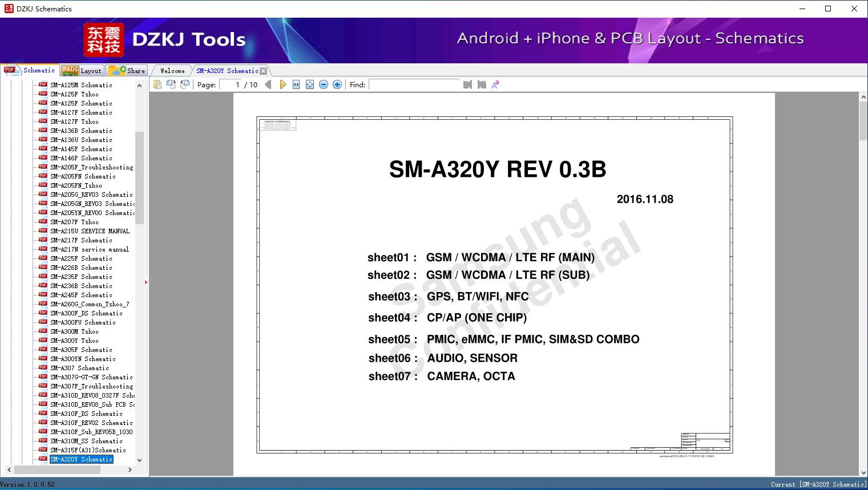The height and width of the screenshot is (490, 868).
Task: Open SM-A245F Schematic in the tree
Action: tap(81, 295)
